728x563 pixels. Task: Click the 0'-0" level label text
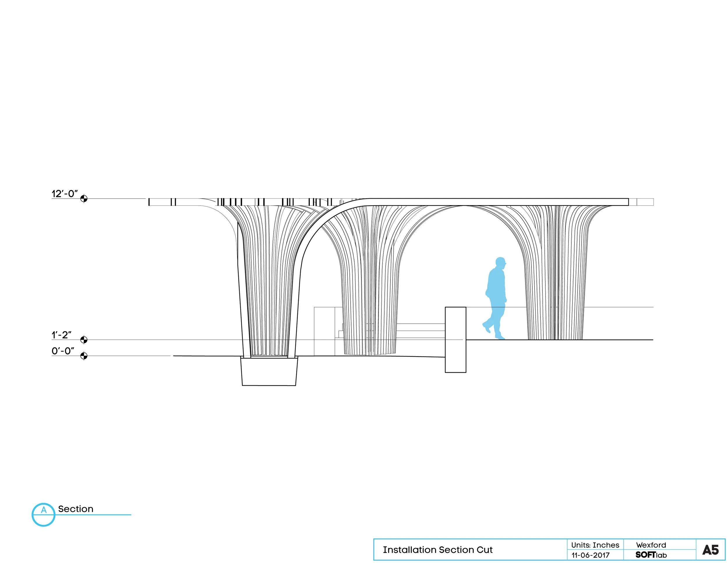63,351
